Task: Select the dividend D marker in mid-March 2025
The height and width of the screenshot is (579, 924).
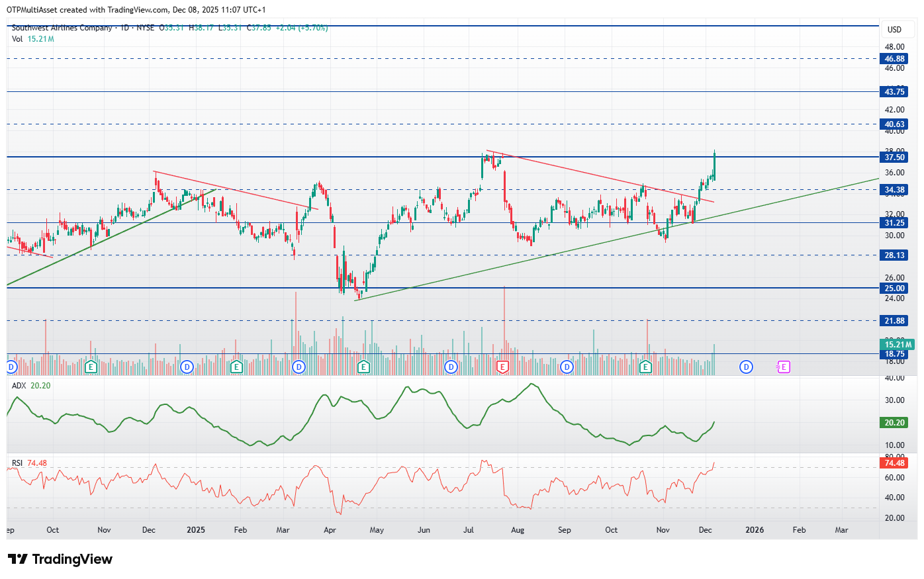Action: (x=299, y=367)
